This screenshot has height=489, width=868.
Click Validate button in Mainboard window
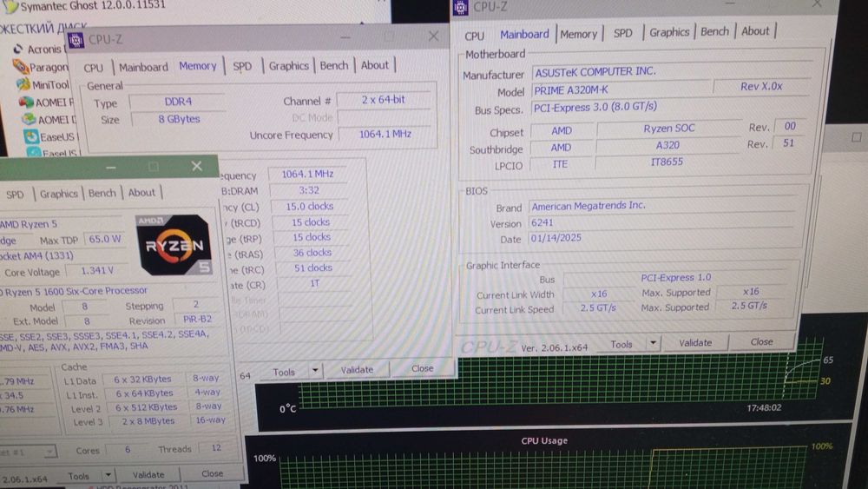click(x=695, y=342)
